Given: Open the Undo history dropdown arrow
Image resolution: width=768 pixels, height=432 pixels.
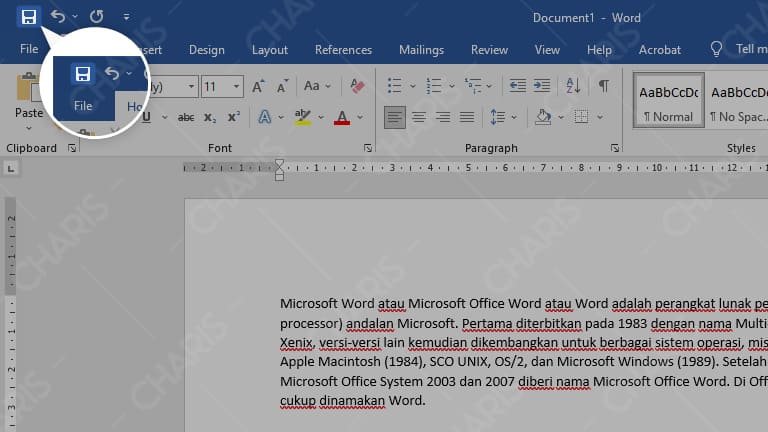Looking at the screenshot, I should (75, 17).
